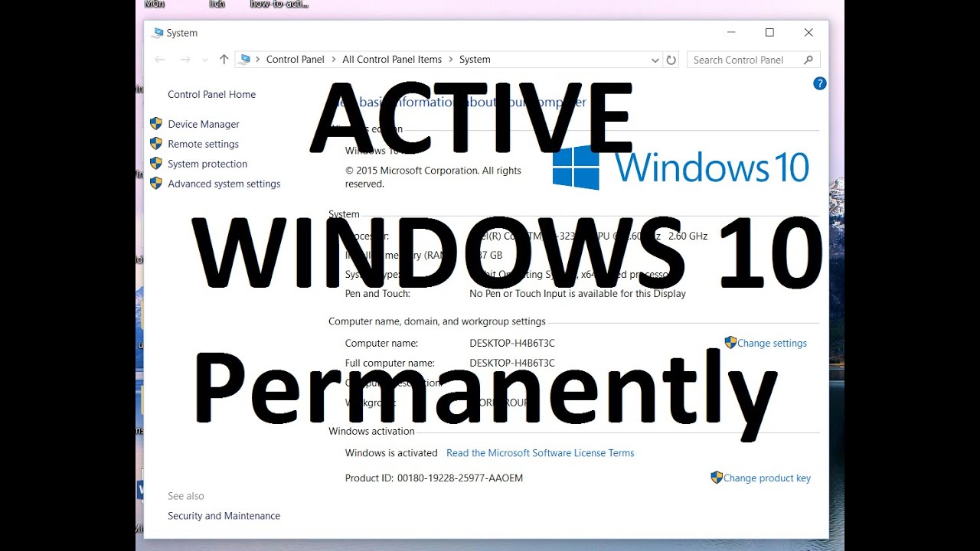Open Advanced system settings
This screenshot has width=980, height=551.
224,184
